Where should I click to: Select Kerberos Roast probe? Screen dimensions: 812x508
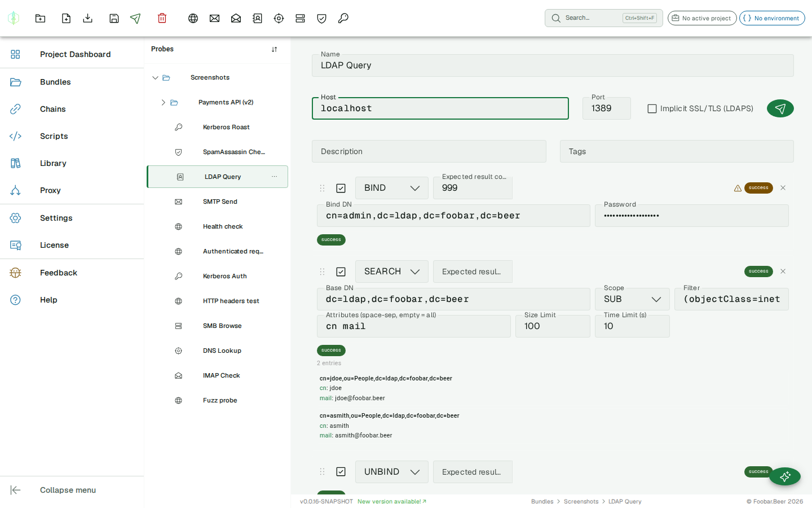pos(217,127)
